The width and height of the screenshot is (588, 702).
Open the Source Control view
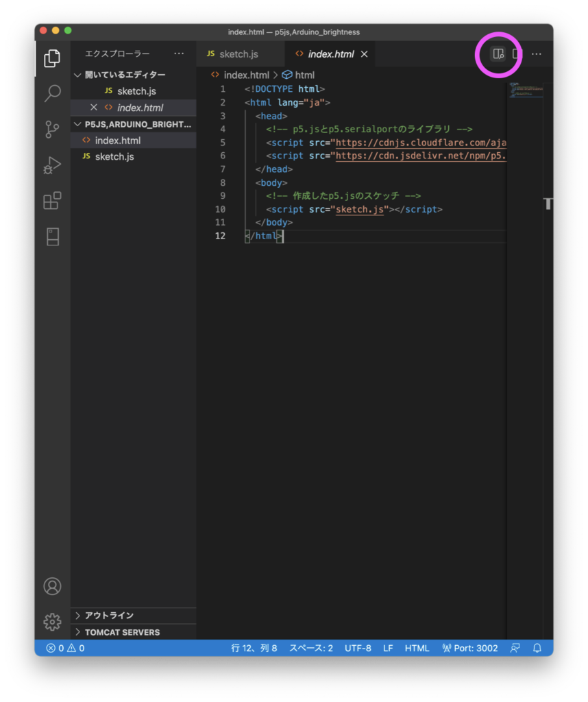[x=52, y=128]
